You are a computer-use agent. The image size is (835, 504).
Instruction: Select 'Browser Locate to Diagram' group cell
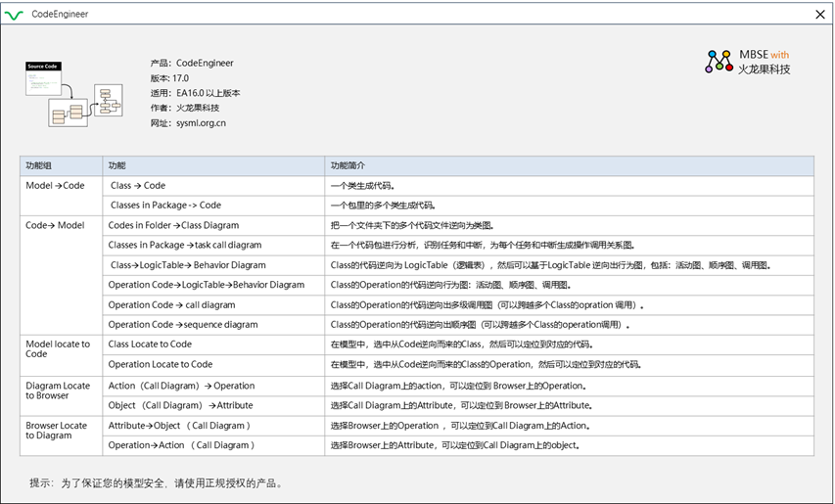coord(62,435)
